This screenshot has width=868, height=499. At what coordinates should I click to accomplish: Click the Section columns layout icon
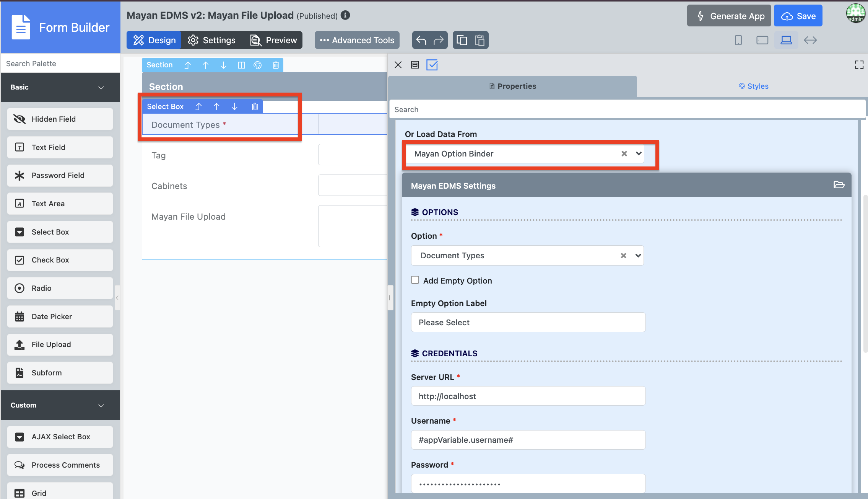(241, 65)
